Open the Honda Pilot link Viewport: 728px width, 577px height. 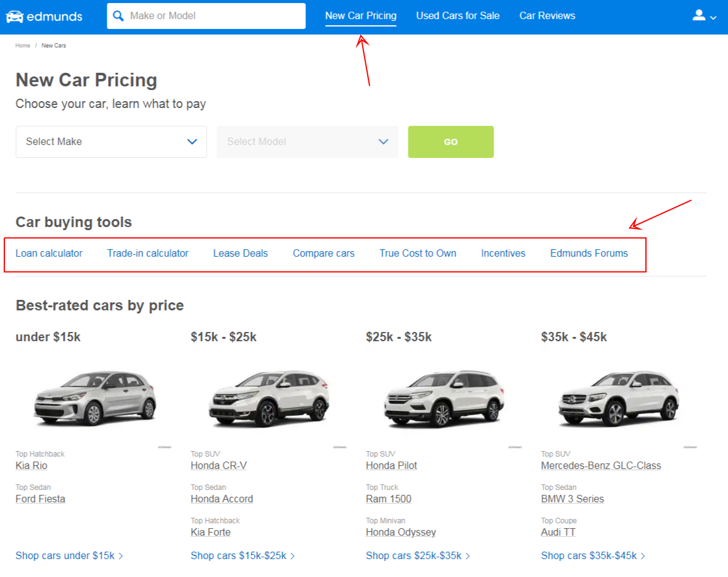click(391, 465)
